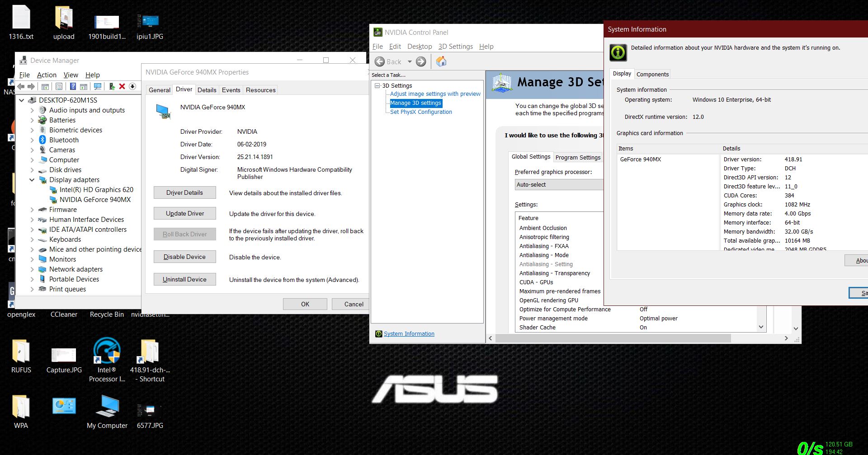Click the Properties toolbar icon in Device Manager
The width and height of the screenshot is (868, 455).
point(59,87)
